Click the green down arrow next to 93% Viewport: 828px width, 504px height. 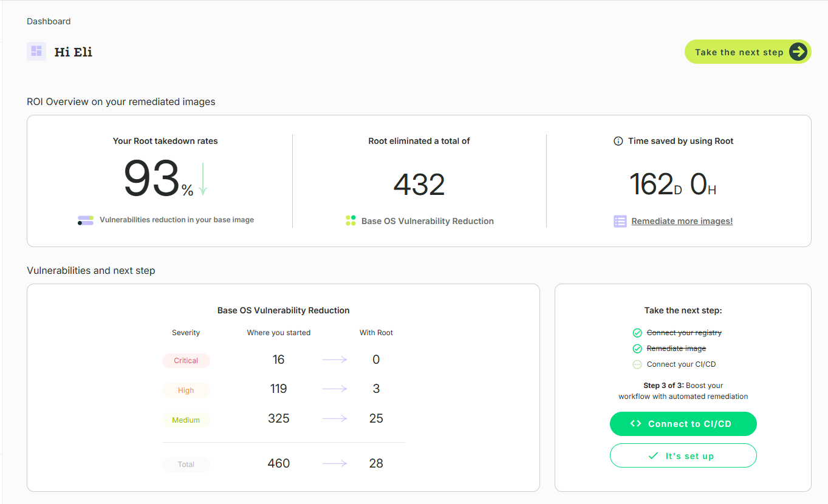click(203, 179)
